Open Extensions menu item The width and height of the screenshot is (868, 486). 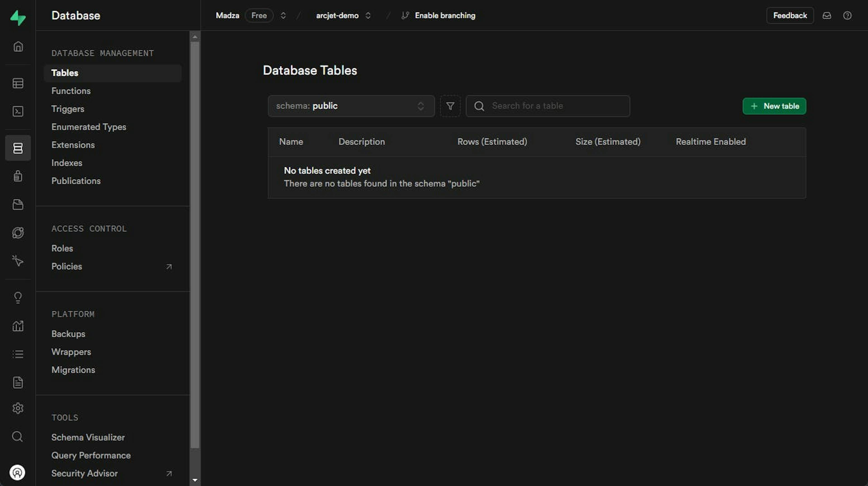[x=73, y=145]
